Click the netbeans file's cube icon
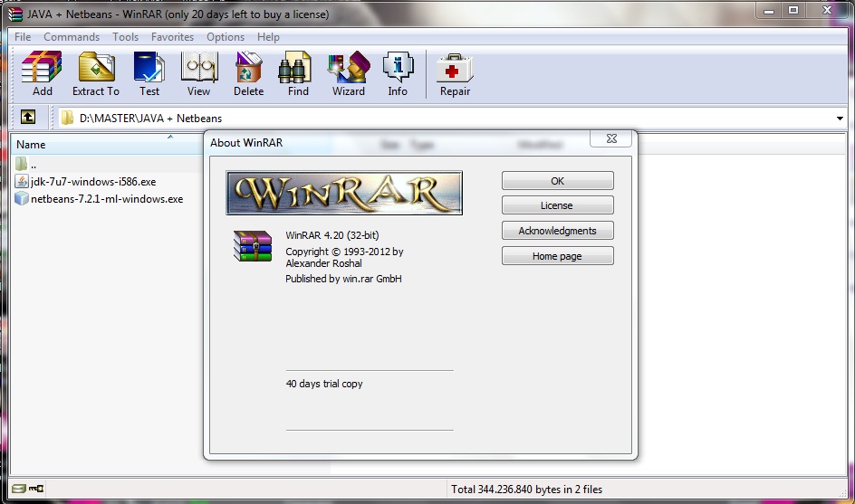855x504 pixels. pos(22,199)
